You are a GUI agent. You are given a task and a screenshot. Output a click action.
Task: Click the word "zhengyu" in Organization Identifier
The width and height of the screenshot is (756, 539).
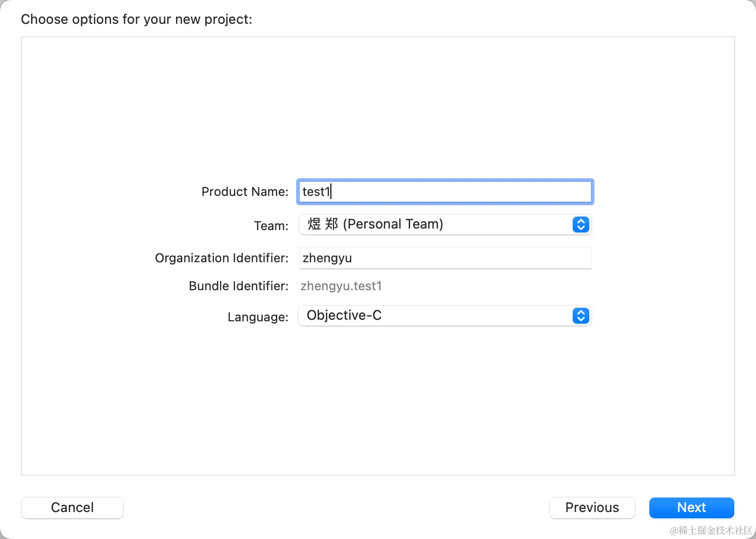point(327,258)
